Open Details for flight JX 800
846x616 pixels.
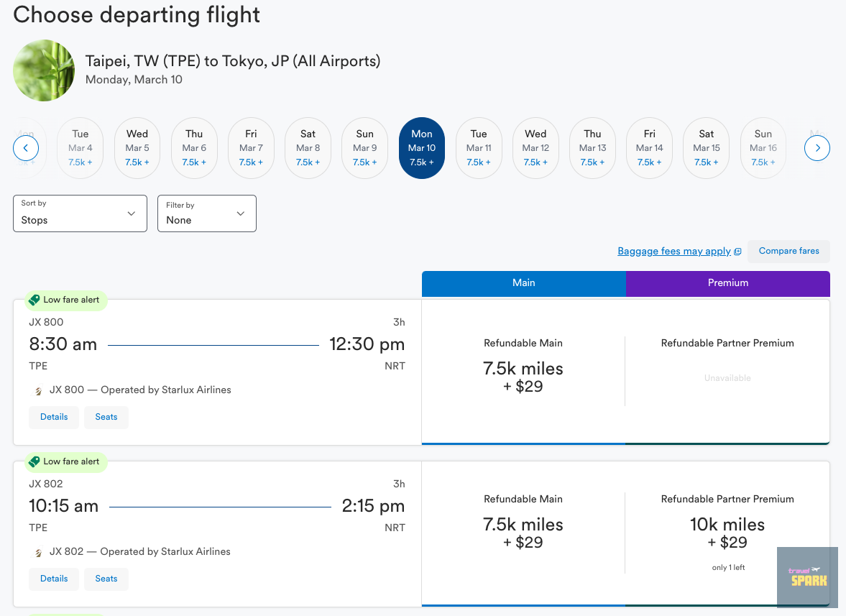[x=54, y=417]
